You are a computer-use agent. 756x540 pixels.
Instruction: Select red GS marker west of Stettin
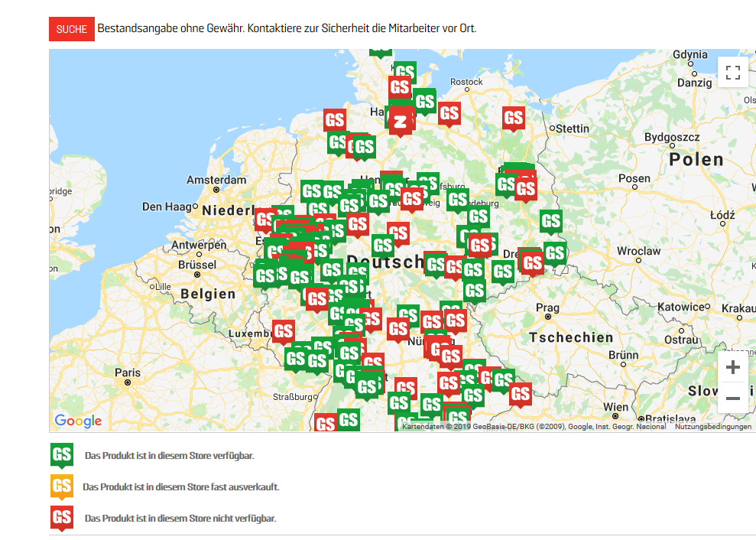tap(513, 118)
